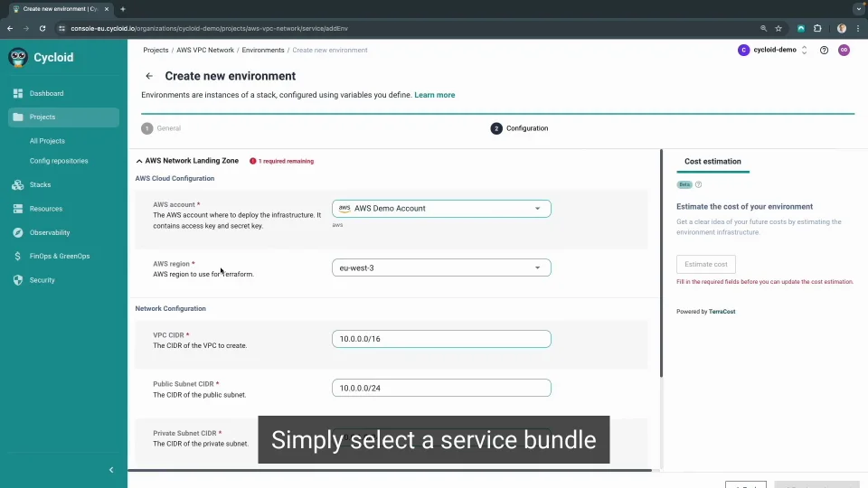Screen dimensions: 868x488
Task: Click the Public Subnet CIDR input field
Action: [441, 388]
